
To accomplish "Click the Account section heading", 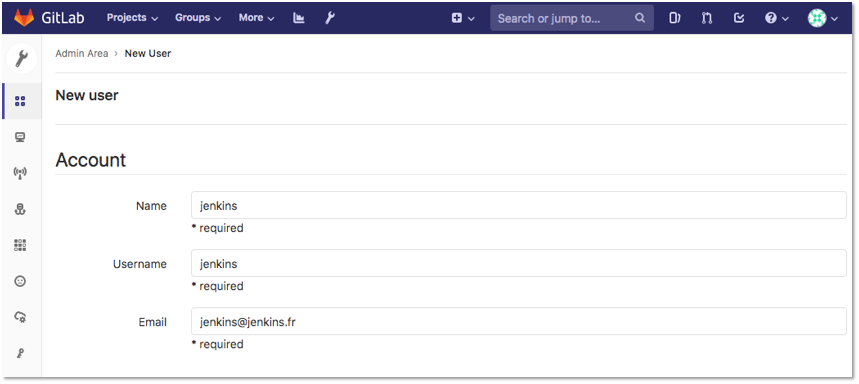I will (x=91, y=160).
